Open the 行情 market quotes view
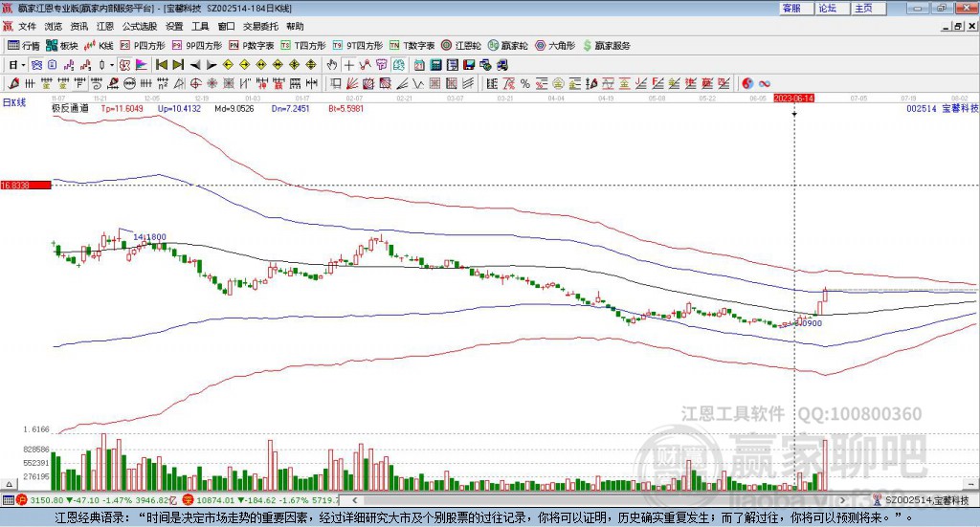980x527 pixels. [23, 46]
